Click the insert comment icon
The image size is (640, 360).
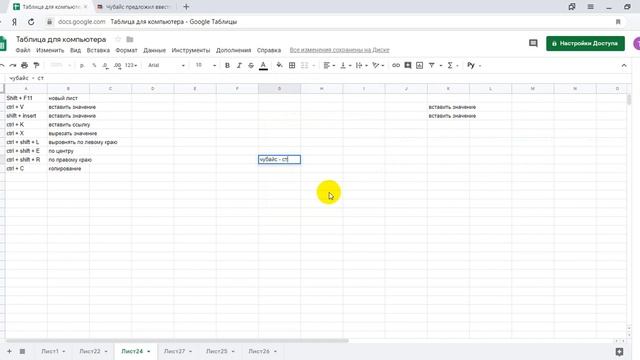coord(408,65)
